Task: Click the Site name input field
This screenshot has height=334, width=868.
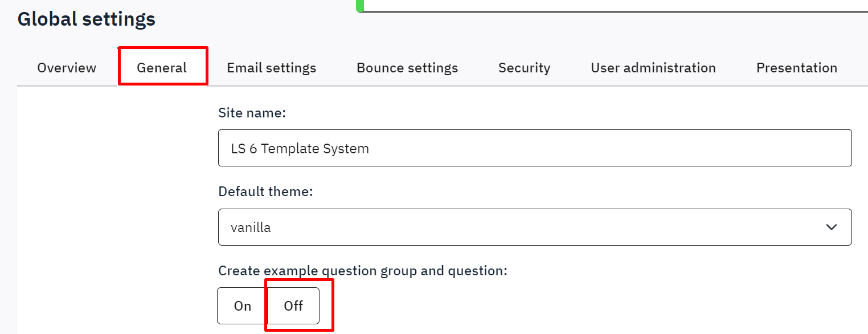Action: point(534,148)
